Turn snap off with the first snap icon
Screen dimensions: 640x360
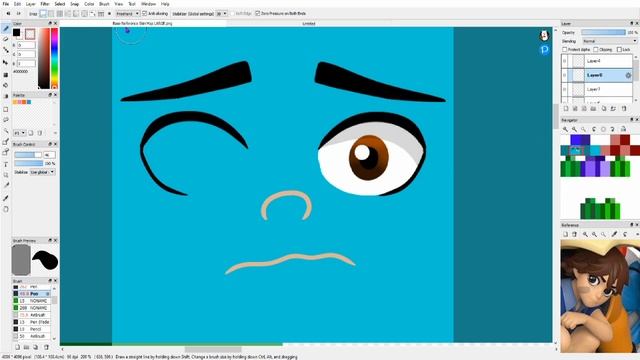click(43, 13)
